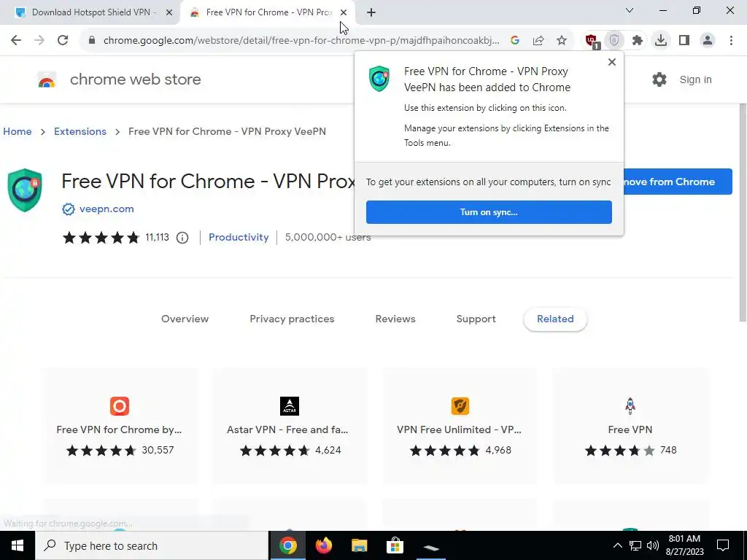Click the taskbar clock showing 8:01 AM
Image resolution: width=747 pixels, height=560 pixels.
(684, 545)
